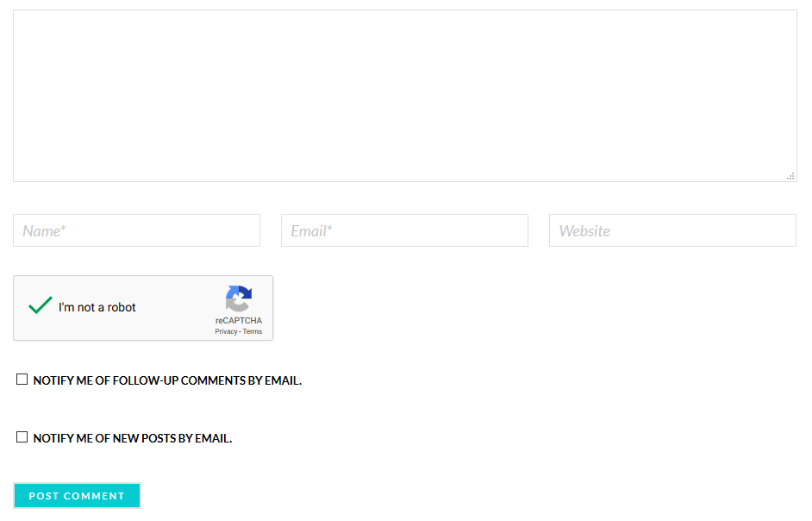This screenshot has width=812, height=521.
Task: Open the reCAPTCHA Privacy link
Action: coord(226,332)
